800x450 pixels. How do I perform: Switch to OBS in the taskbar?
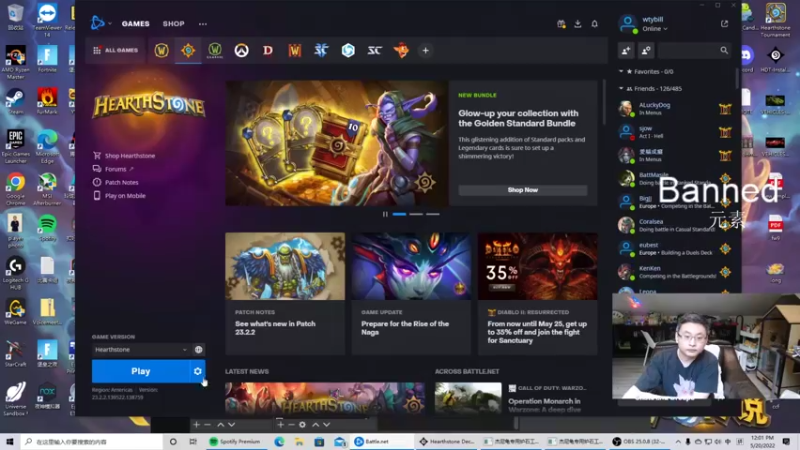639,442
